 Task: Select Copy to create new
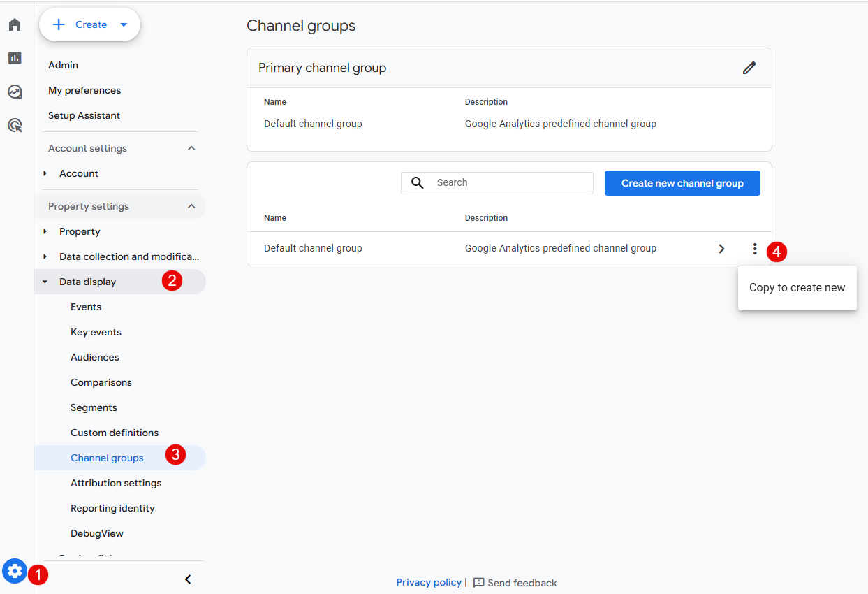tap(797, 287)
